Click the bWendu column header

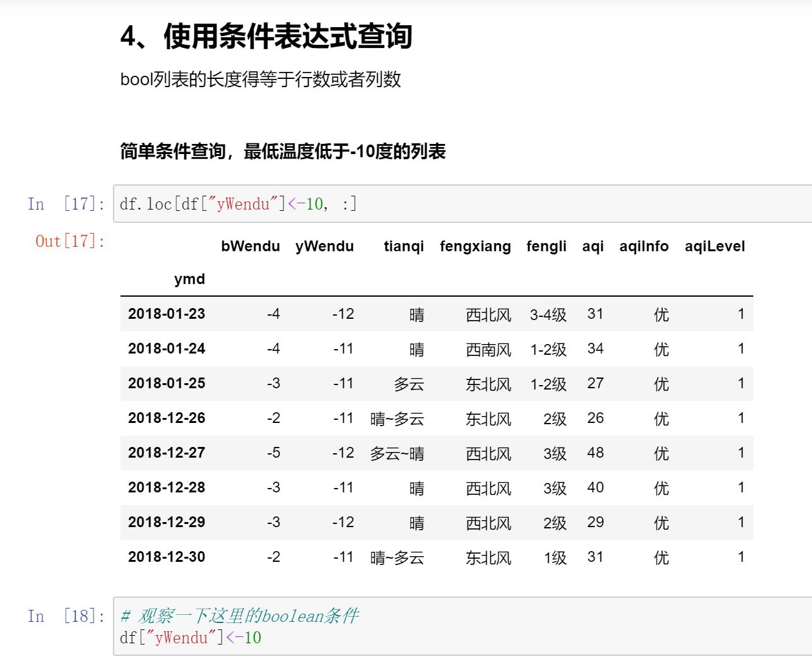250,246
